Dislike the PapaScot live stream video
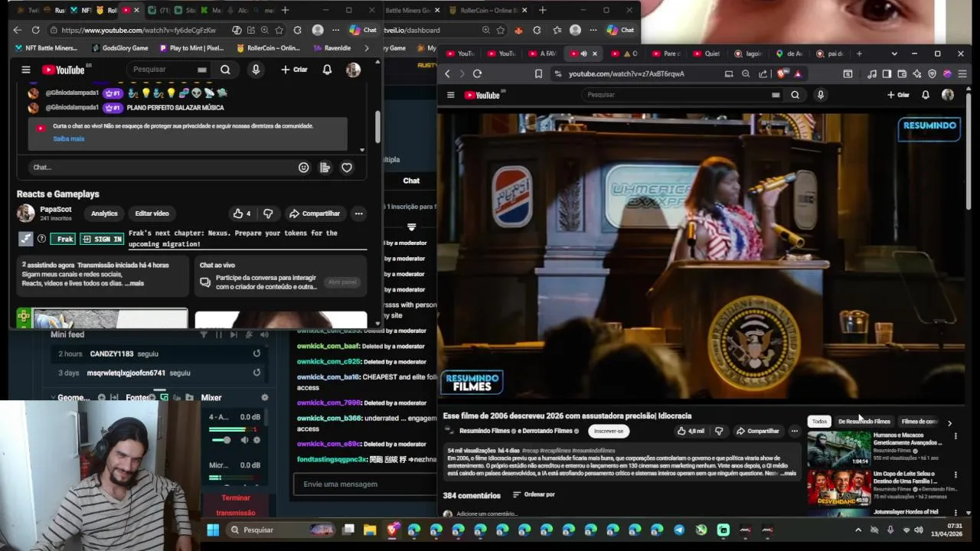Viewport: 980px width, 551px height. (x=268, y=214)
